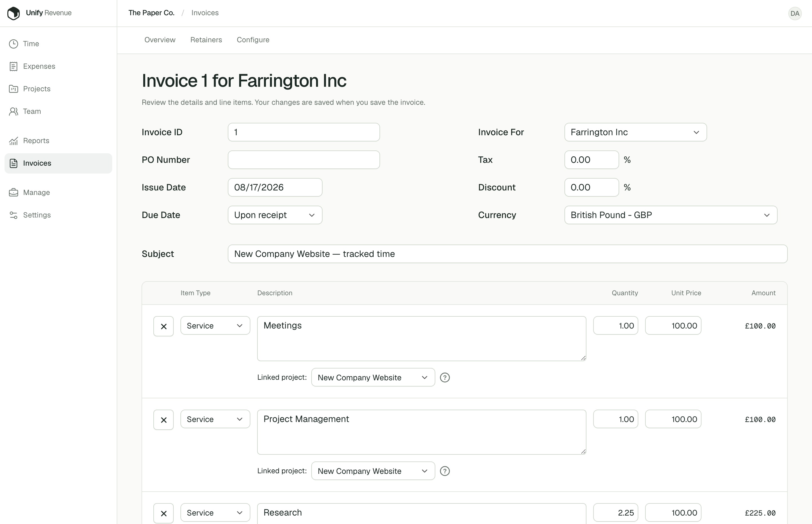The height and width of the screenshot is (524, 812).
Task: Open the DA user avatar
Action: [795, 13]
